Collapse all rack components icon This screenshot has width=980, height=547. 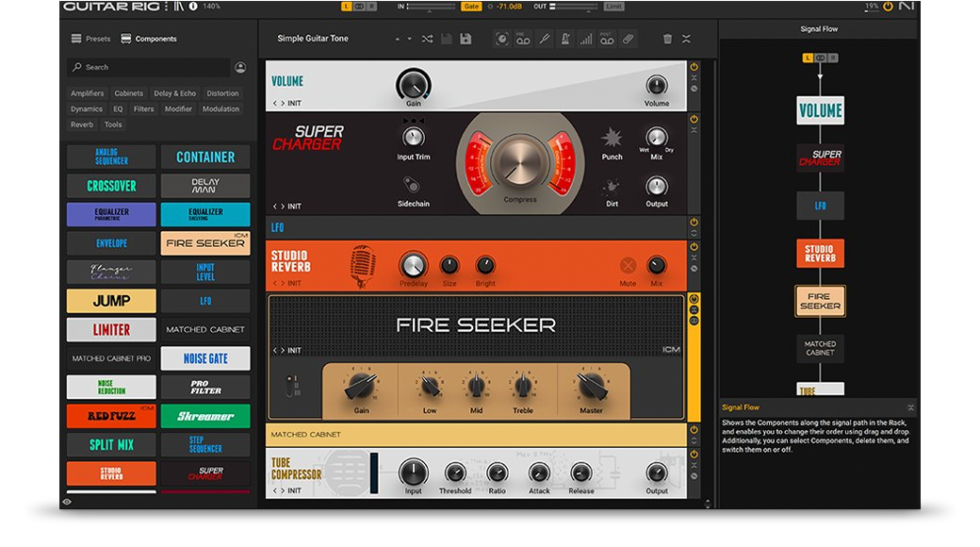pos(686,39)
